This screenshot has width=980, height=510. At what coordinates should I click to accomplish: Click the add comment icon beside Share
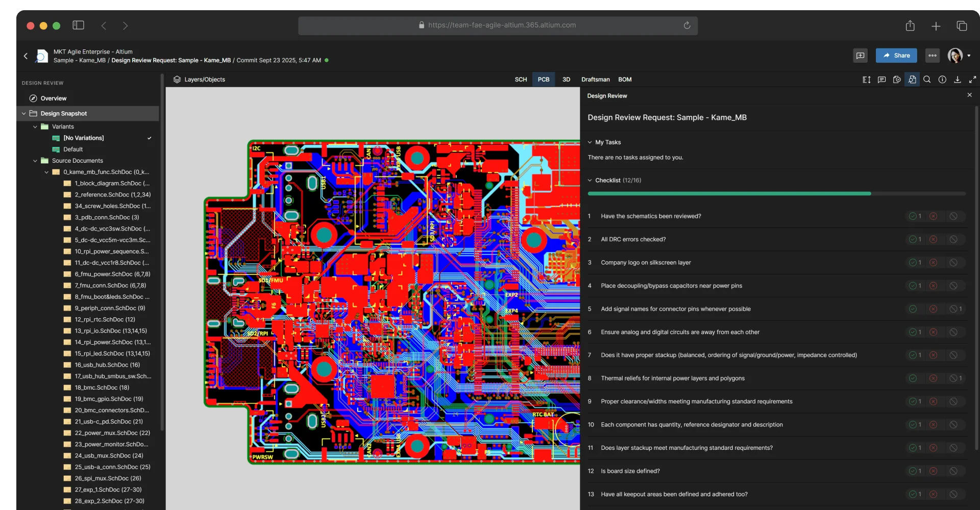pyautogui.click(x=860, y=56)
